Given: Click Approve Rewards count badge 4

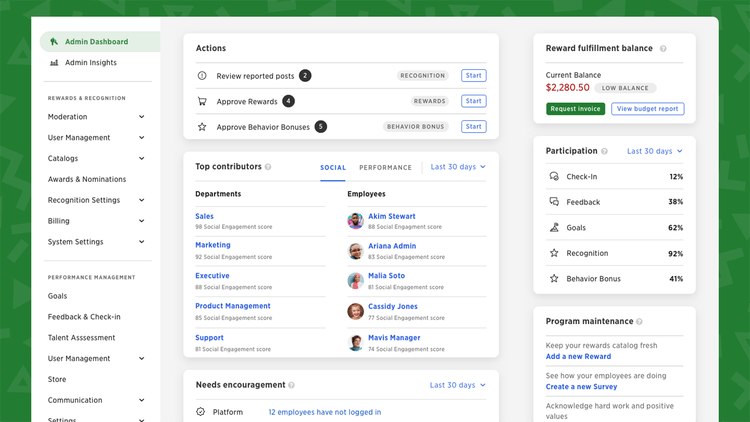Looking at the screenshot, I should click(x=288, y=101).
